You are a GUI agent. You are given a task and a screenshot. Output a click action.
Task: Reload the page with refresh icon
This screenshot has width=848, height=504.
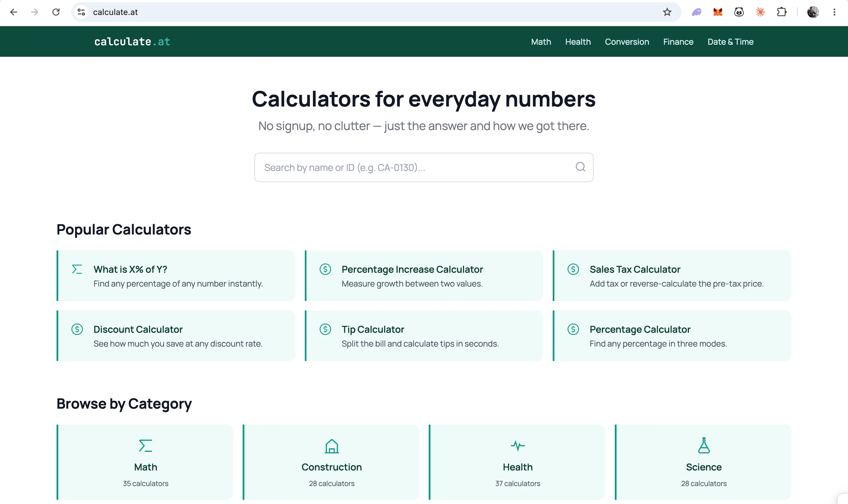[56, 12]
